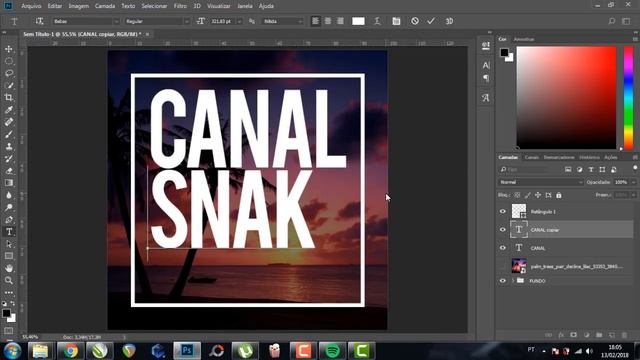Switch to the Amostras tab
Viewport: 640px width, 360px height.
click(524, 39)
